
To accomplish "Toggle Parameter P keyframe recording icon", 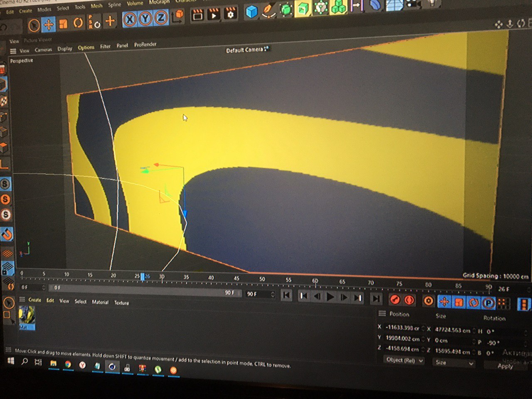I will coord(488,303).
